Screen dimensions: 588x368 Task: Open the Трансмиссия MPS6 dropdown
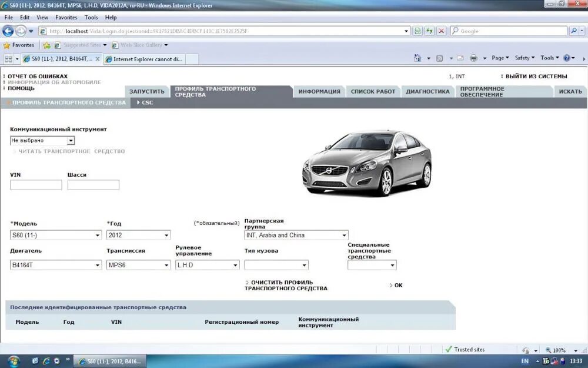pos(138,265)
